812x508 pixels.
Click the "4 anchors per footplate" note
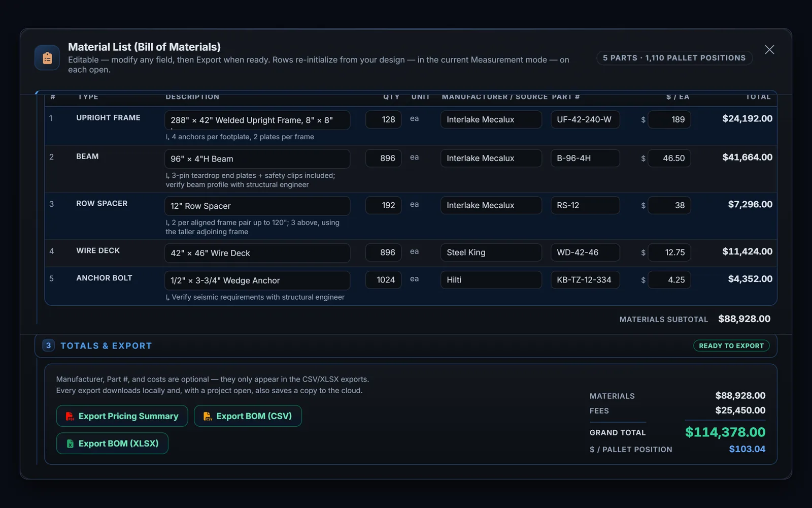tap(240, 137)
